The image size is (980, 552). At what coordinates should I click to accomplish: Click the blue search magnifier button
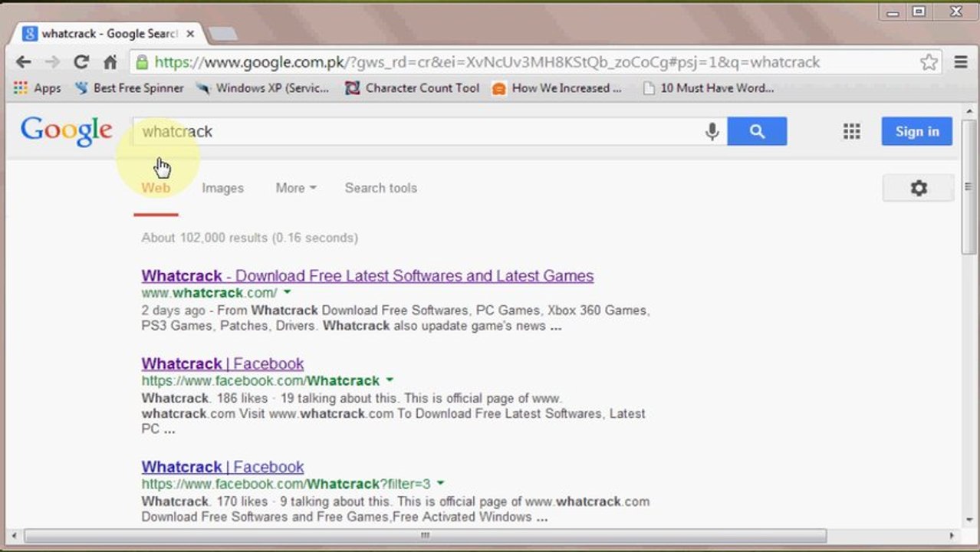click(757, 131)
